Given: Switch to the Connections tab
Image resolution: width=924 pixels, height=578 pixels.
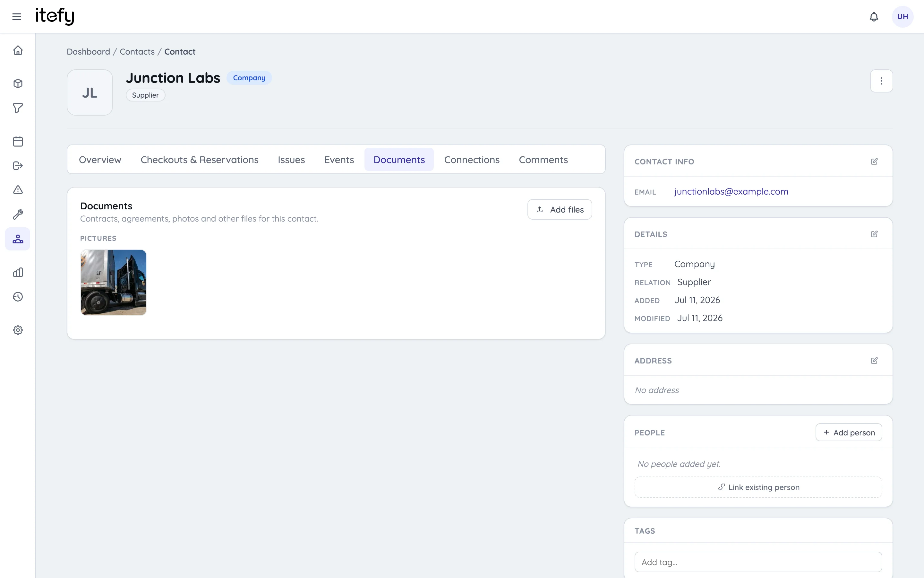Looking at the screenshot, I should click(x=472, y=159).
